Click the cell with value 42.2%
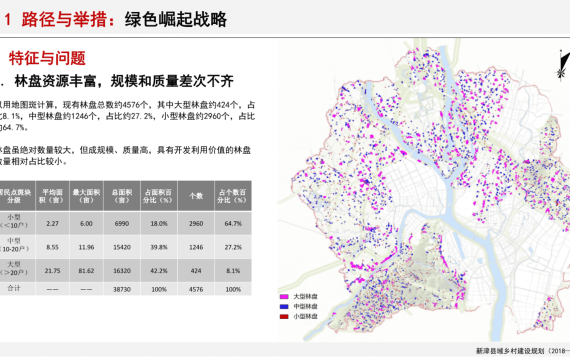 [159, 271]
